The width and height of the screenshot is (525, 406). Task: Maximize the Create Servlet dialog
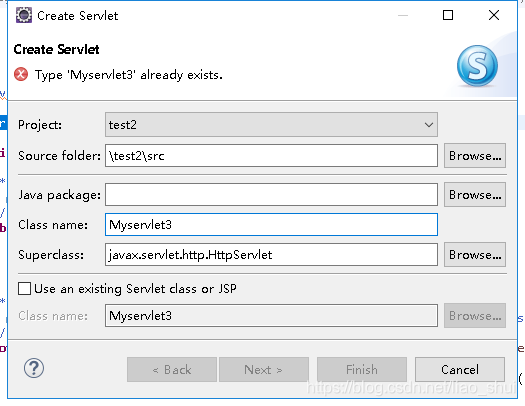click(x=448, y=15)
